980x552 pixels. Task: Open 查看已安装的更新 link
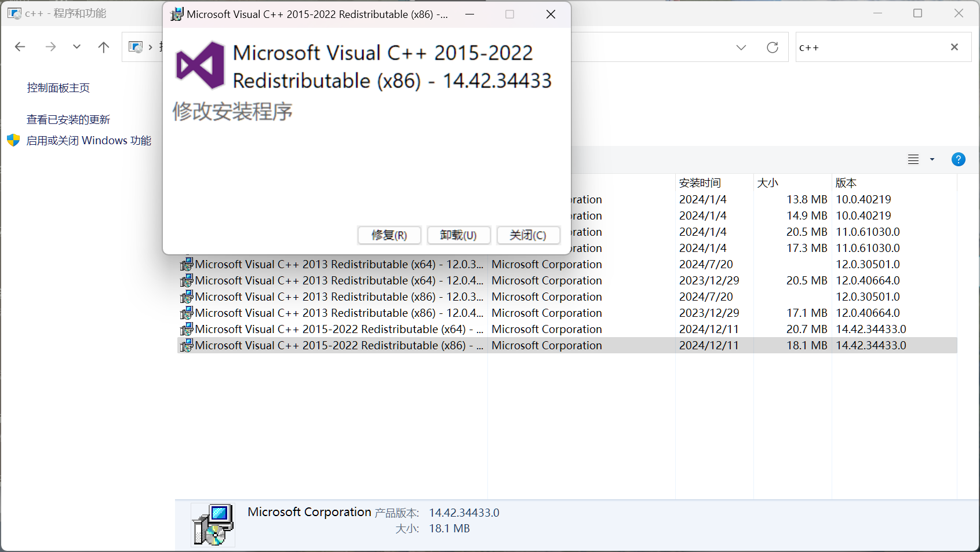(x=68, y=120)
